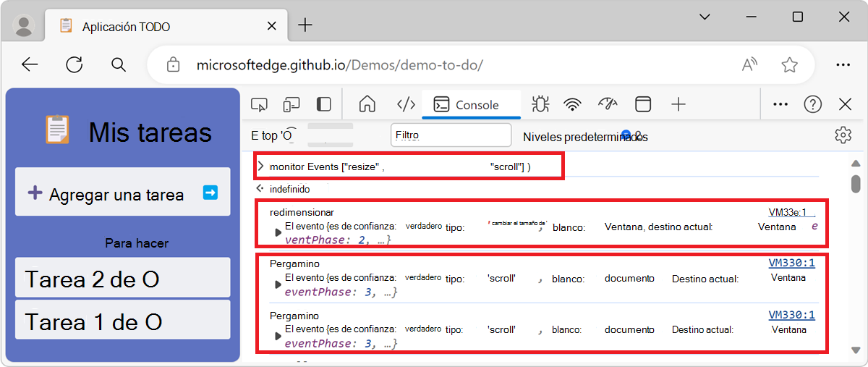The height and width of the screenshot is (367, 868).
Task: Close the Aplicación TODO browser tab
Action: [x=272, y=26]
